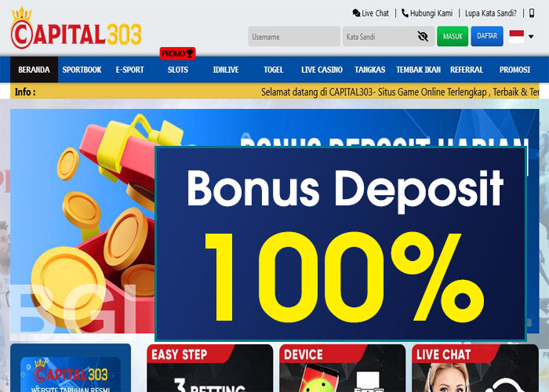This screenshot has width=549, height=392.
Task: Open the mobile device icon in header
Action: 532,13
